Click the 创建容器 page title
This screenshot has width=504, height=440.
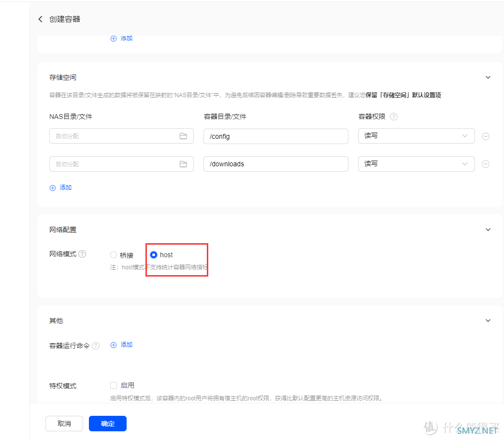pyautogui.click(x=65, y=19)
